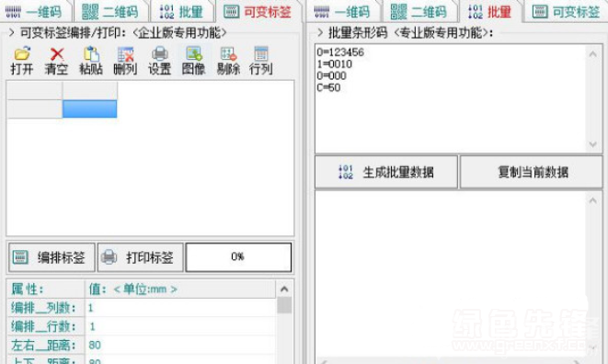Click batch rules box scroll-down arrow
608x364 pixels.
[x=592, y=144]
